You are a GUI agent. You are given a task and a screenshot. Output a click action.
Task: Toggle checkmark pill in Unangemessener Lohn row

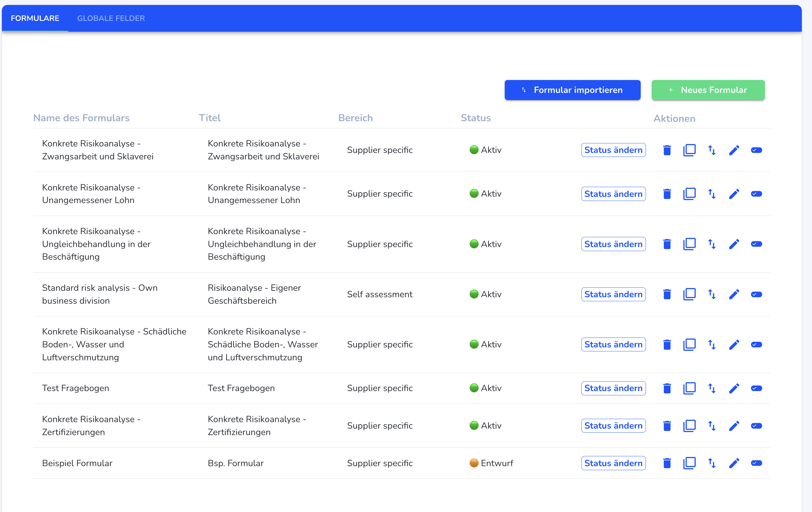click(x=756, y=194)
